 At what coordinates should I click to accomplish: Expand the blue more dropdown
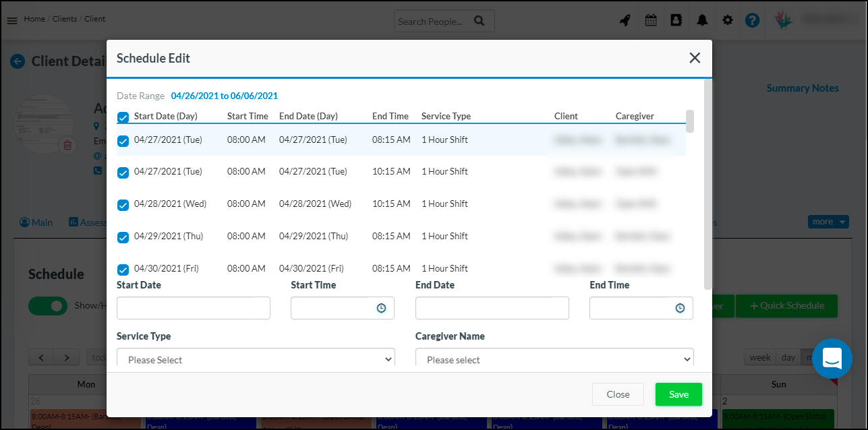[828, 221]
